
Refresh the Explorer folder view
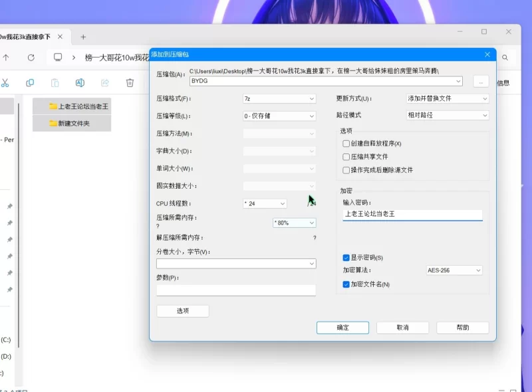[x=31, y=57]
